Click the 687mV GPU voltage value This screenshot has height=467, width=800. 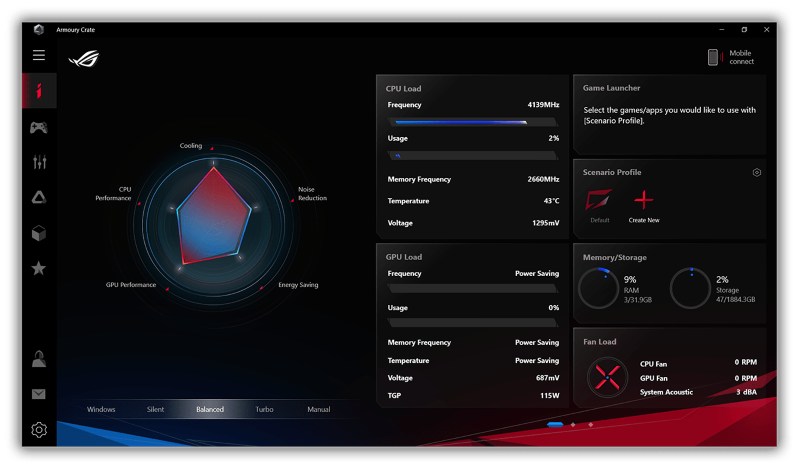click(547, 378)
